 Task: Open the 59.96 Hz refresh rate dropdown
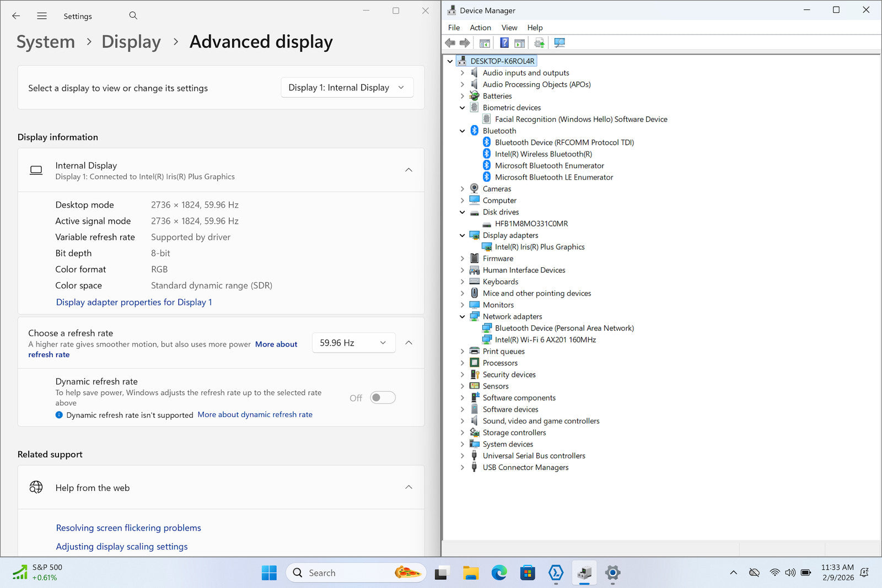(x=353, y=343)
